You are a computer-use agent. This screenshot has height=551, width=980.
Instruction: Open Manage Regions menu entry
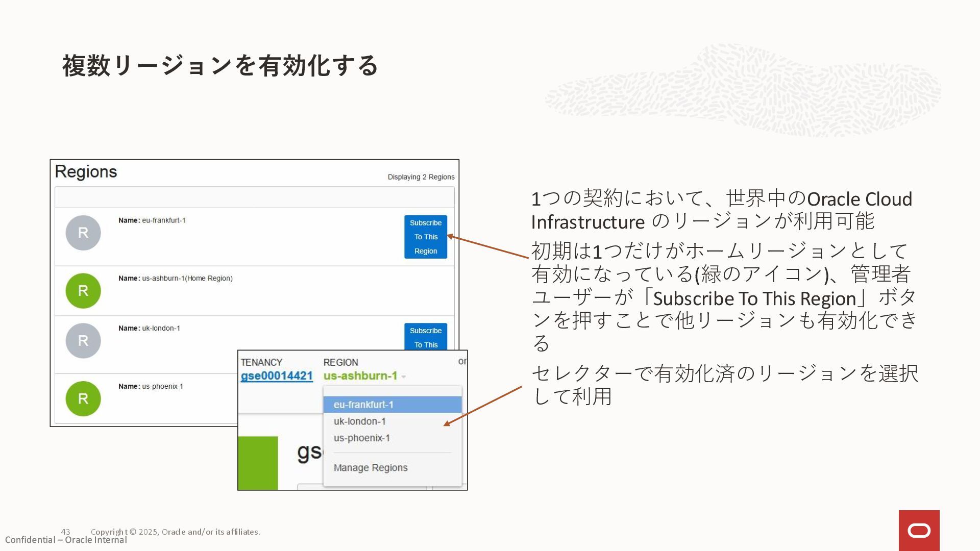pos(371,468)
